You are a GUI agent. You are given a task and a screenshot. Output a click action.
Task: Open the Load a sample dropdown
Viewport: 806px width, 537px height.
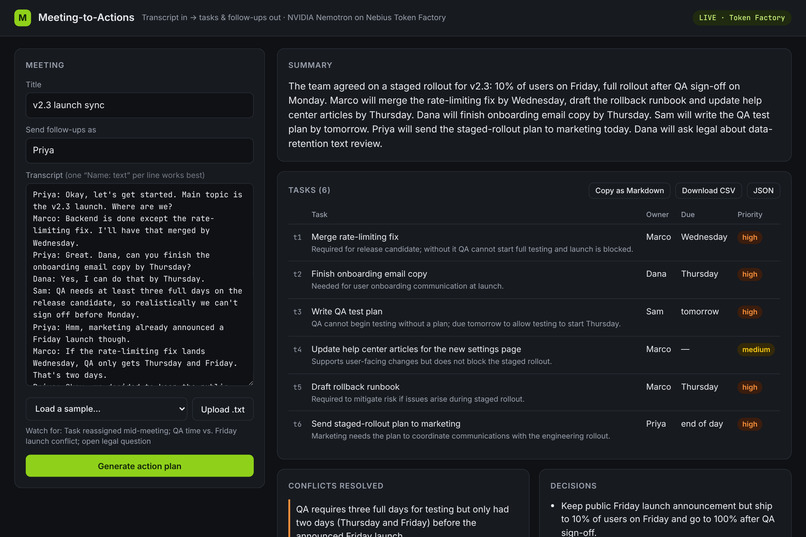coord(106,409)
